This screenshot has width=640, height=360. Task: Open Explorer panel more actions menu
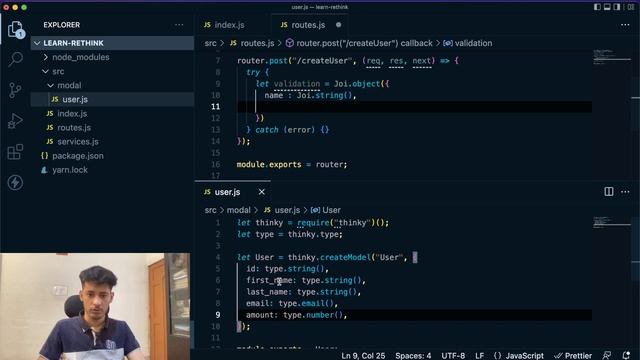[x=179, y=25]
